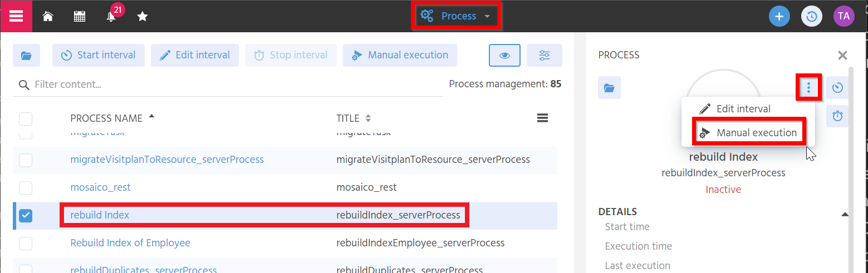Open folder icon in the Process panel
Screen dimensions: 868x273
pyautogui.click(x=609, y=88)
